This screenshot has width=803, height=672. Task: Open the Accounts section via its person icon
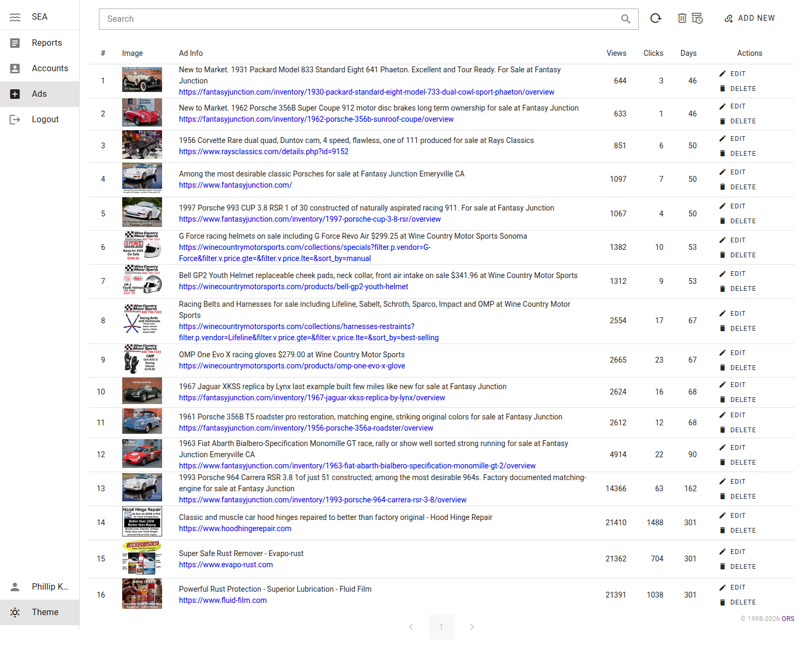click(15, 68)
